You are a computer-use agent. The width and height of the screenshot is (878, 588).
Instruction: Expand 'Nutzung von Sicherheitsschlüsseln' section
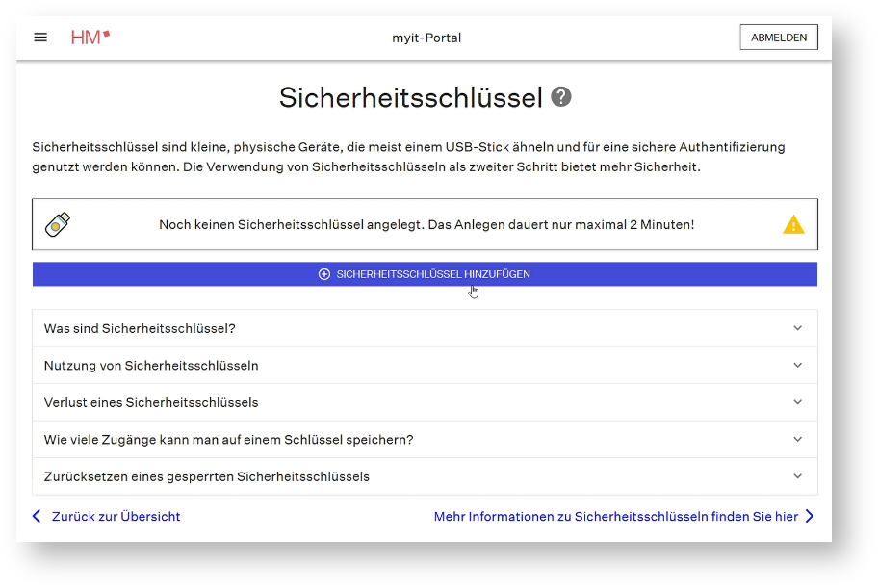point(151,366)
